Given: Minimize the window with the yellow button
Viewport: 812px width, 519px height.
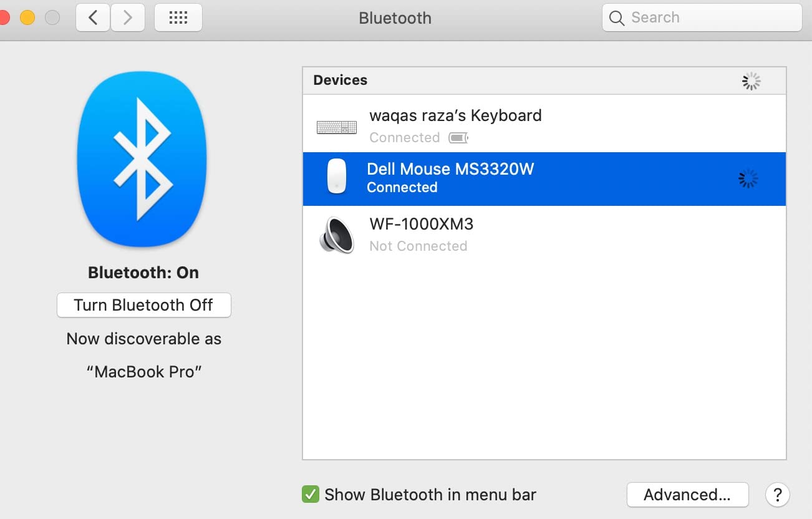Looking at the screenshot, I should [x=27, y=17].
